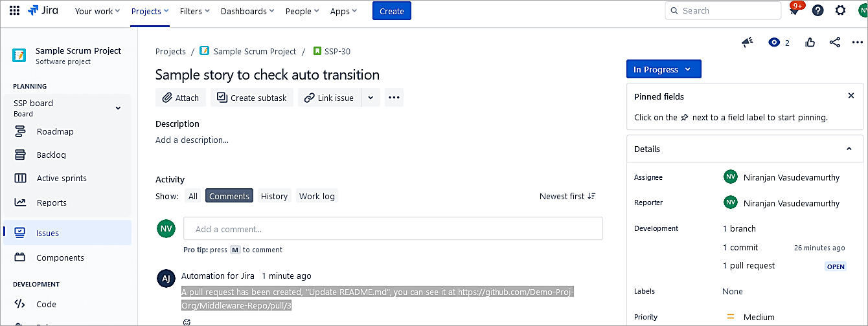868x326 pixels.
Task: Show only History in Activity
Action: tap(274, 196)
